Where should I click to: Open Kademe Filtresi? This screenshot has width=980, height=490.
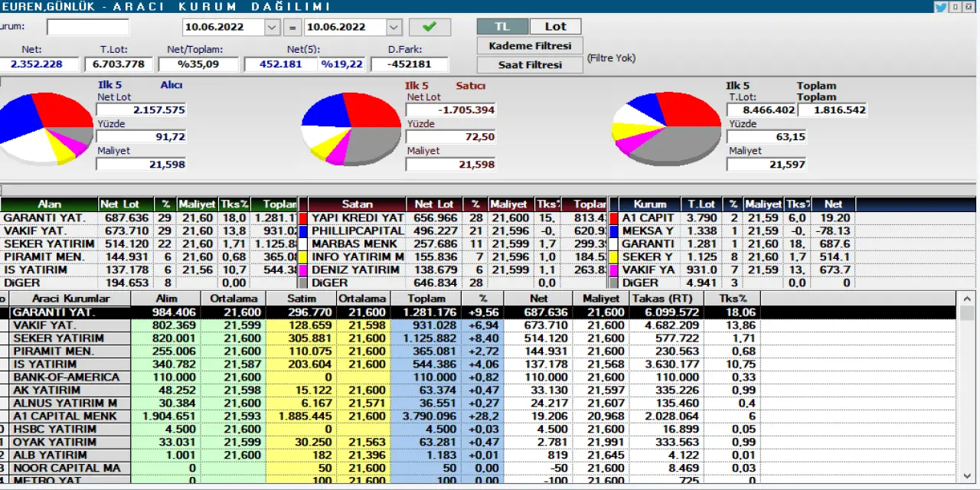[530, 46]
